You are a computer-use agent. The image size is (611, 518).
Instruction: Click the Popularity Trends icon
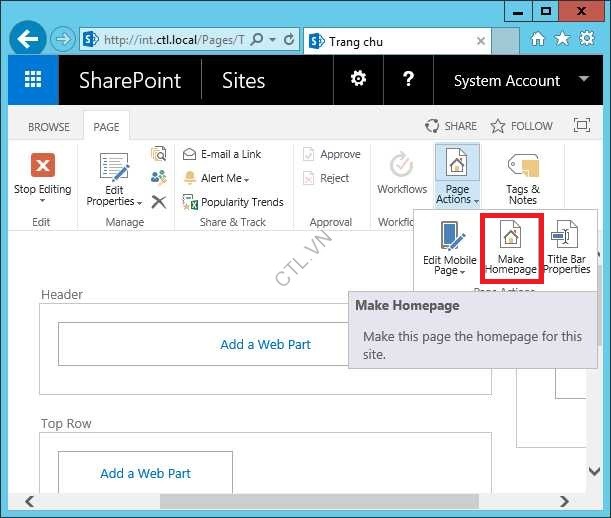(x=190, y=202)
